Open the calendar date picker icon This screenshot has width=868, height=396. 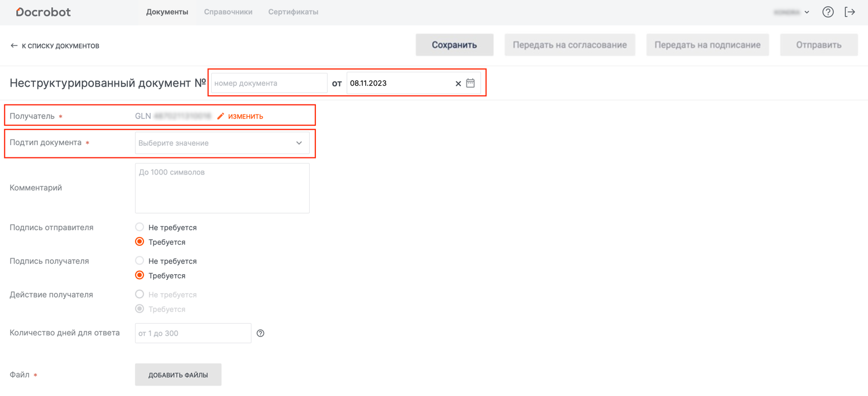tap(470, 83)
